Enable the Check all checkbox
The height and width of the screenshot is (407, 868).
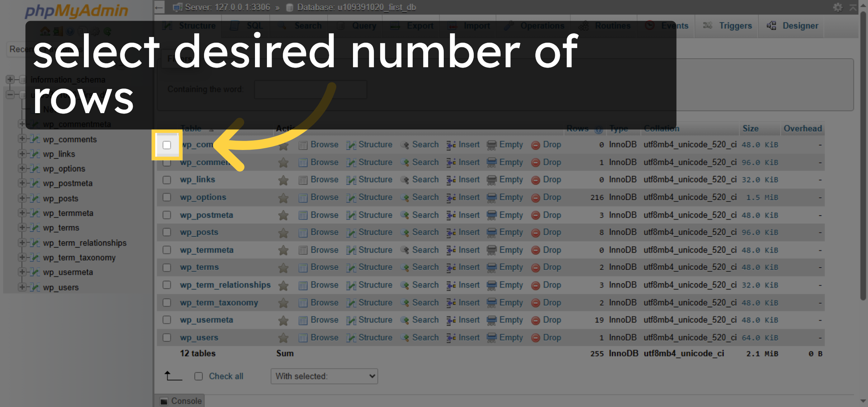point(199,376)
